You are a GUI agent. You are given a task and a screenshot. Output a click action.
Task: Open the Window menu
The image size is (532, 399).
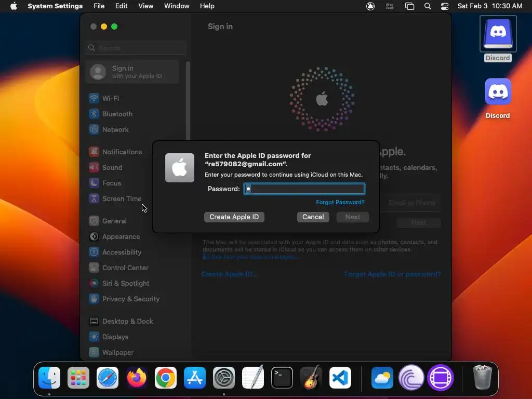tap(177, 6)
